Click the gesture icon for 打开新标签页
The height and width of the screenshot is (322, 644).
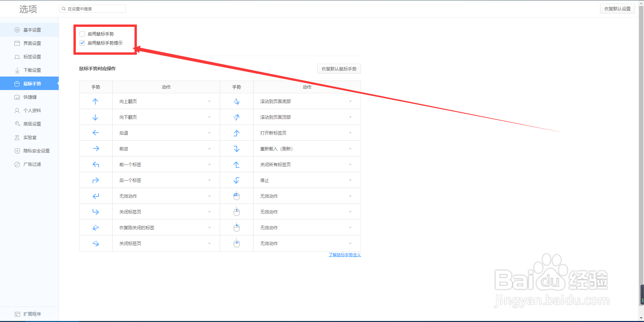click(x=236, y=133)
